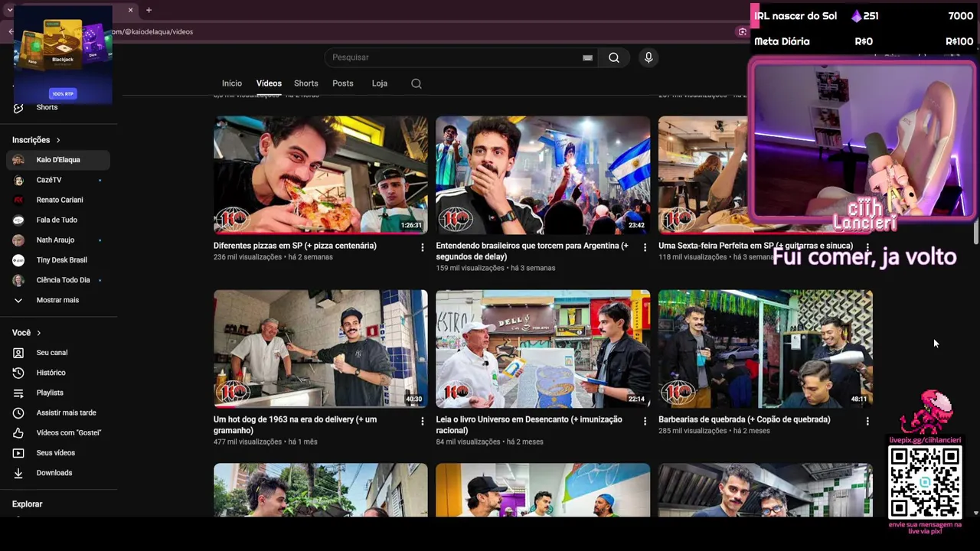Click the Blackjack ad overlay
Screen dimensions: 980x551
coord(63,55)
